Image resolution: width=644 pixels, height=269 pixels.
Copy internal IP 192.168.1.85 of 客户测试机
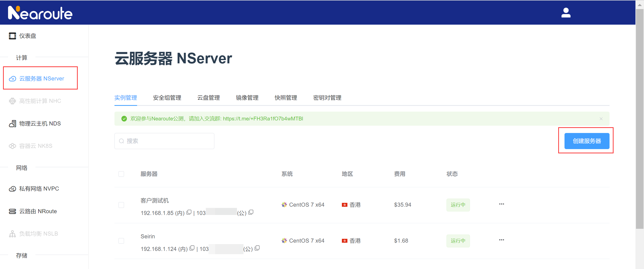(189, 212)
